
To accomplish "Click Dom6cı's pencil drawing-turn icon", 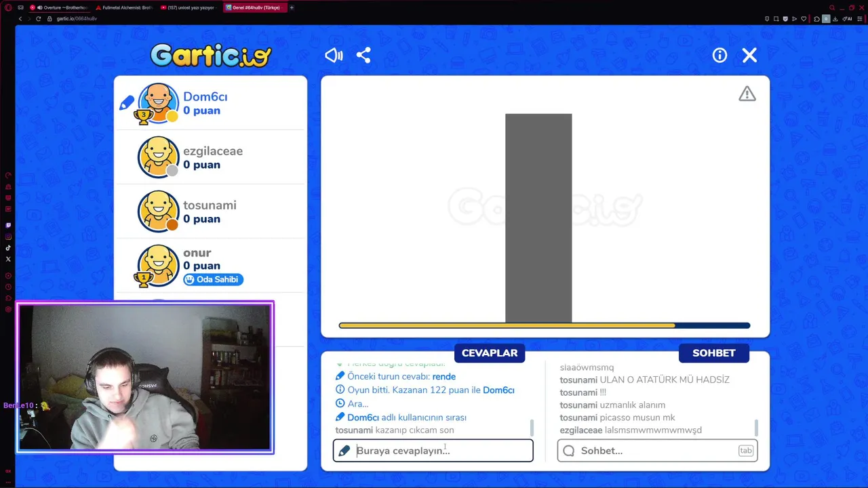I will [x=127, y=103].
